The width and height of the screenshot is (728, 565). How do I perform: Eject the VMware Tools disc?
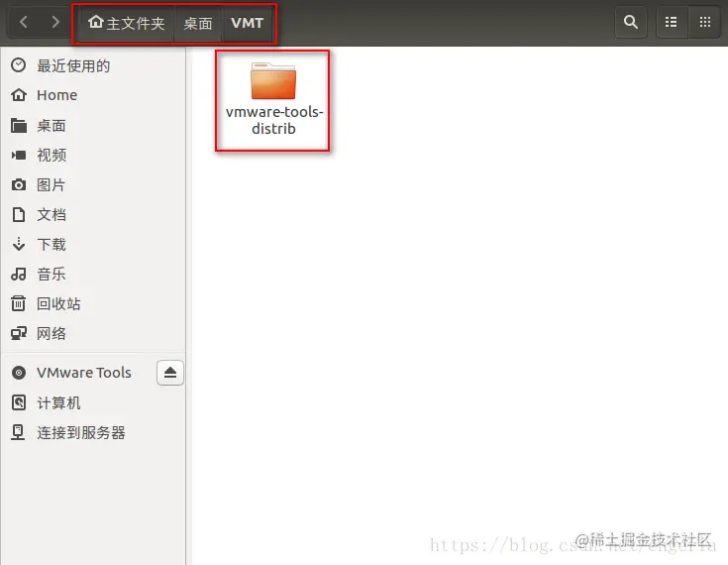coord(170,373)
